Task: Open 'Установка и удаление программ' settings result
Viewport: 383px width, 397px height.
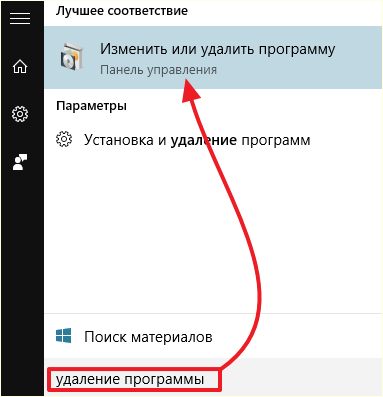Action: click(213, 140)
